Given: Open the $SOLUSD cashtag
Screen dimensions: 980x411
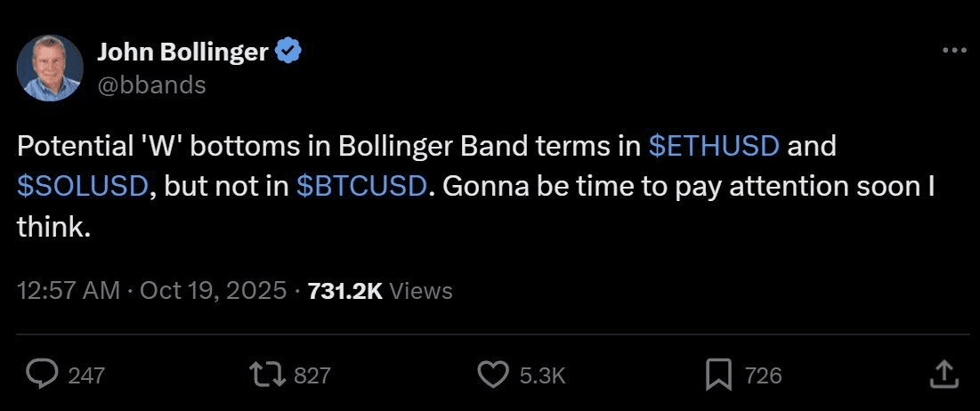Looking at the screenshot, I should point(82,187).
